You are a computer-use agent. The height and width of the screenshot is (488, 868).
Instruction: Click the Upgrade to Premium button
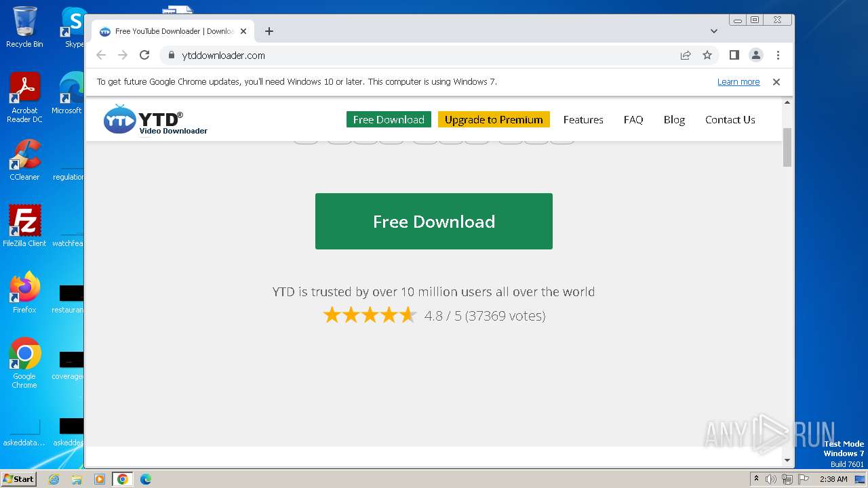click(x=494, y=119)
